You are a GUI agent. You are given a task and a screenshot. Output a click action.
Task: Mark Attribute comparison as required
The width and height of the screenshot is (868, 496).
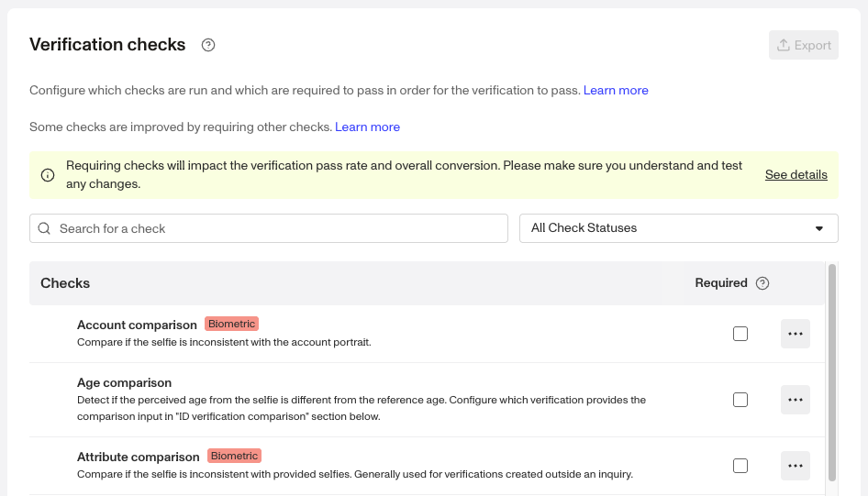[x=740, y=466]
